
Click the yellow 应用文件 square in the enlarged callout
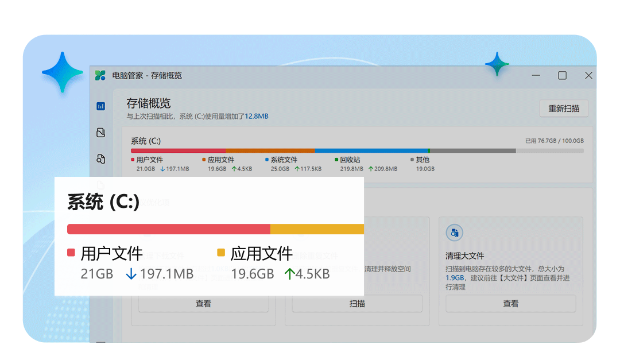coord(221,253)
